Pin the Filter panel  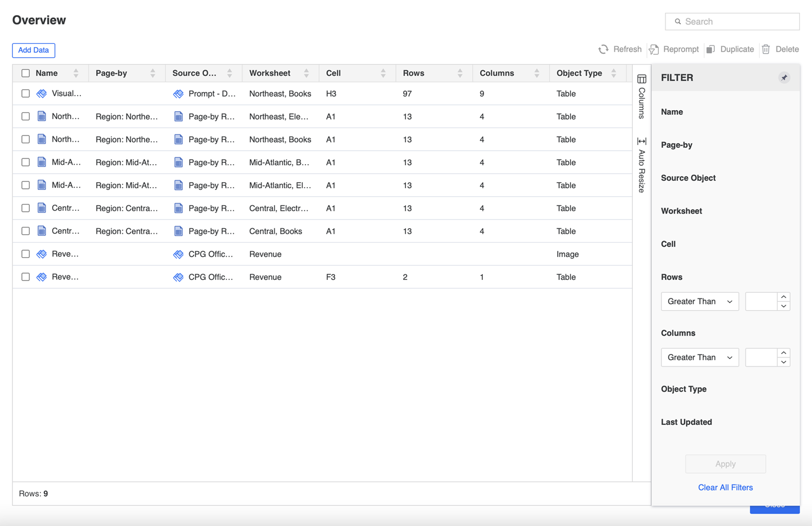pos(784,78)
